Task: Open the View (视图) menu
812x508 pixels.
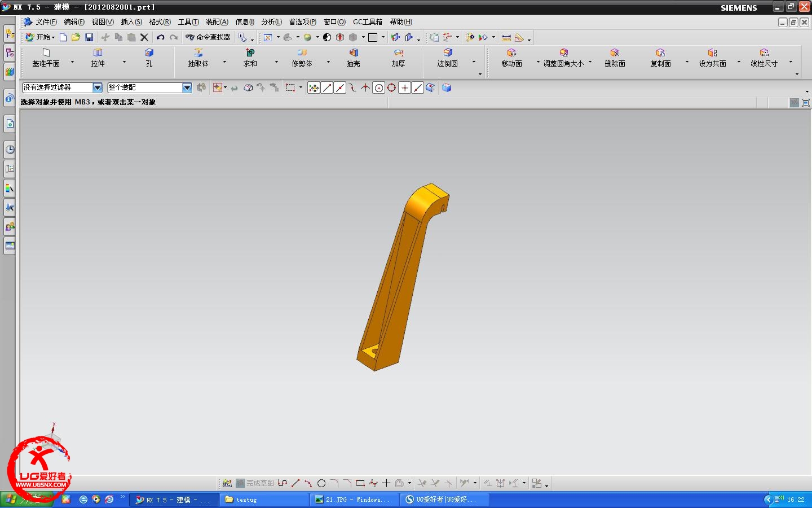Action: (x=103, y=22)
